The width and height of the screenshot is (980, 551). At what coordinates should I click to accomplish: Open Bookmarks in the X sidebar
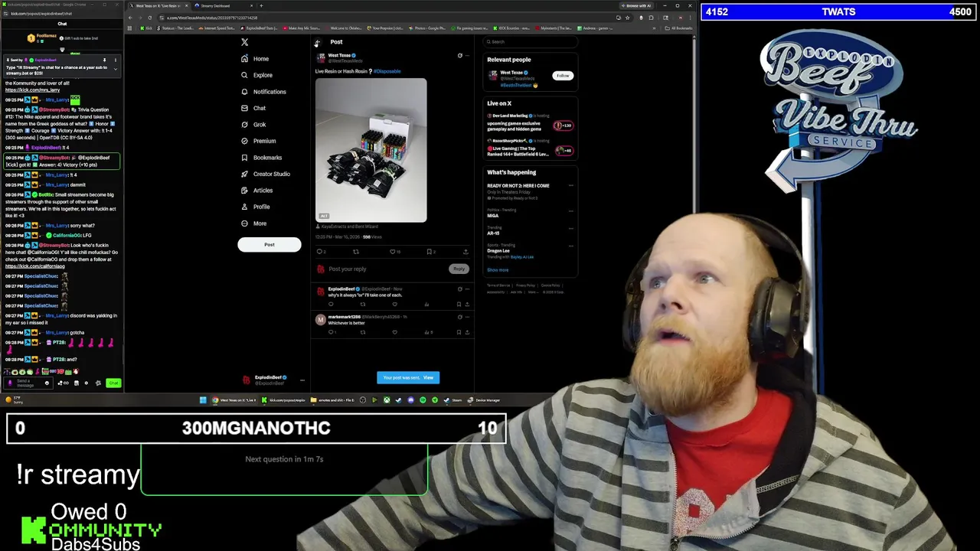(261, 158)
